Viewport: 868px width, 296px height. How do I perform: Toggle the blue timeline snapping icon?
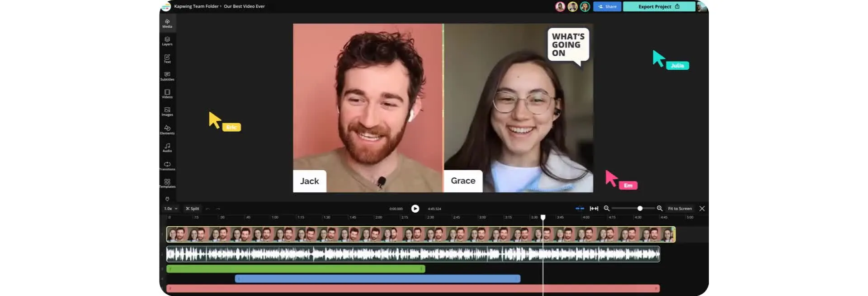(x=580, y=209)
